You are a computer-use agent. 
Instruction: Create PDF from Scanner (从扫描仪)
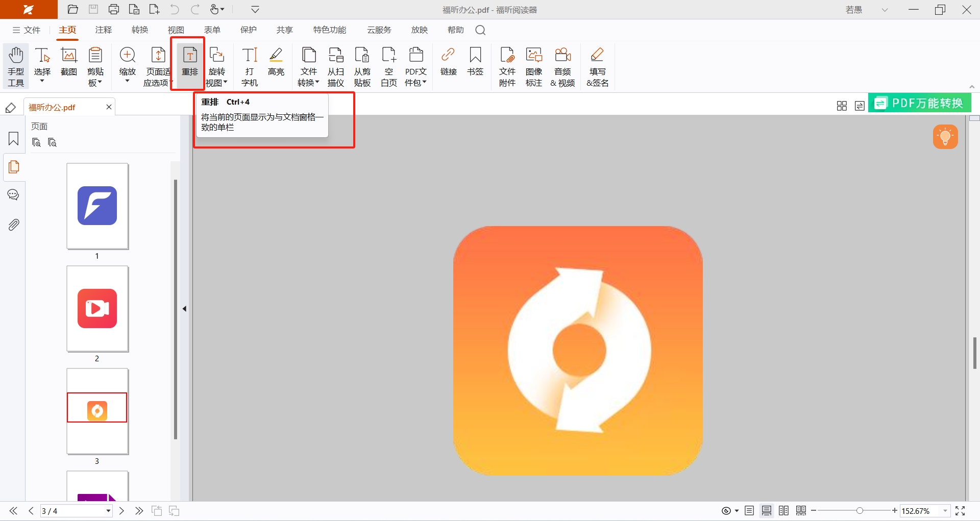(336, 66)
